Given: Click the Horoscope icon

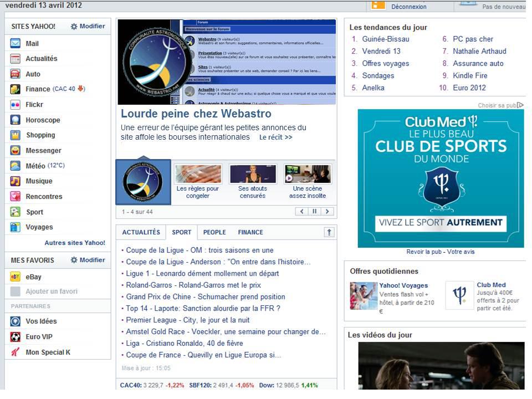Looking at the screenshot, I should [x=16, y=120].
